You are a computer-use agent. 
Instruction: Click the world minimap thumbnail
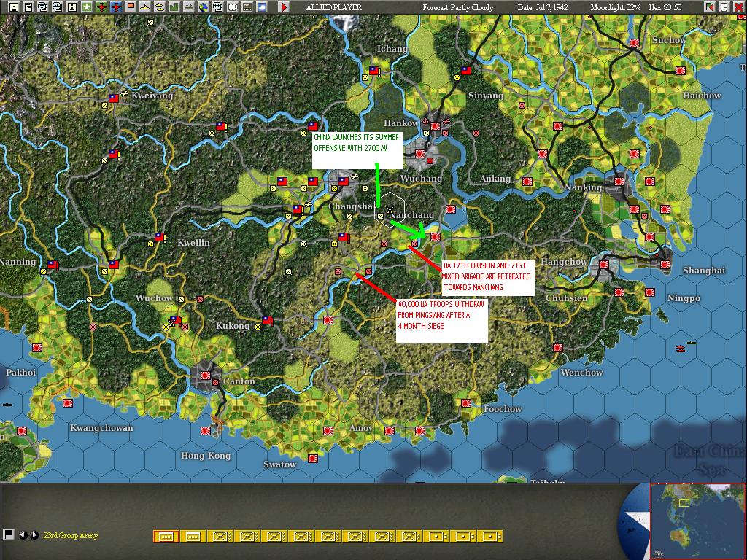698,521
